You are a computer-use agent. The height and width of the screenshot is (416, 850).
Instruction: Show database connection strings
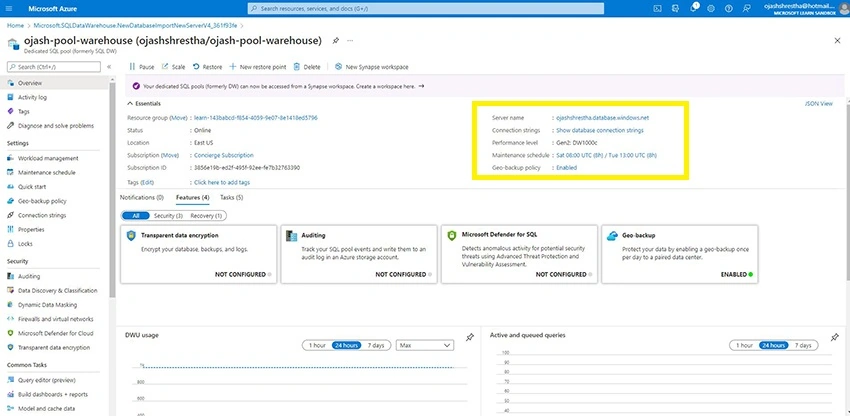600,130
